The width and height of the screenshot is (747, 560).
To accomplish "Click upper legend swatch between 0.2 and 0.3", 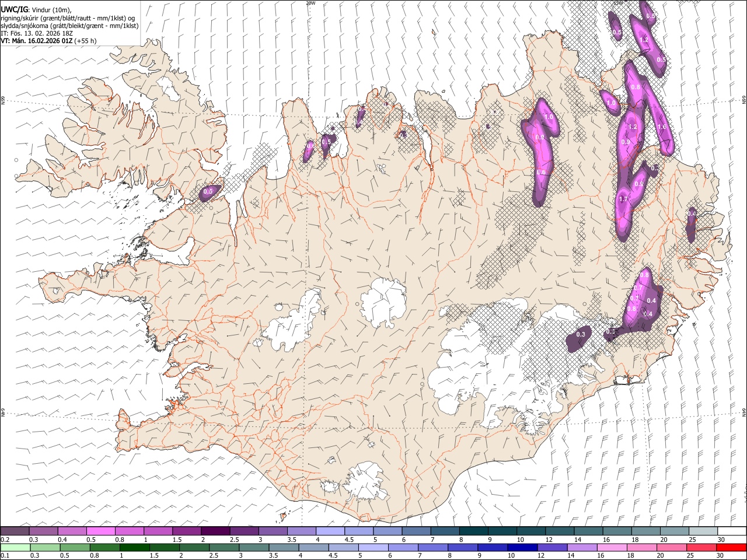I will pos(15,531).
